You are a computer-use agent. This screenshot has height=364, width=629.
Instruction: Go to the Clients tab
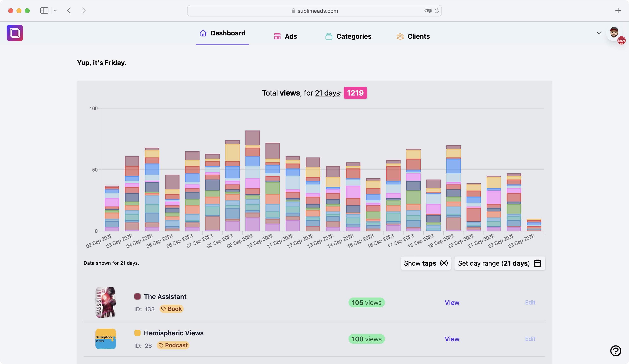tap(413, 36)
